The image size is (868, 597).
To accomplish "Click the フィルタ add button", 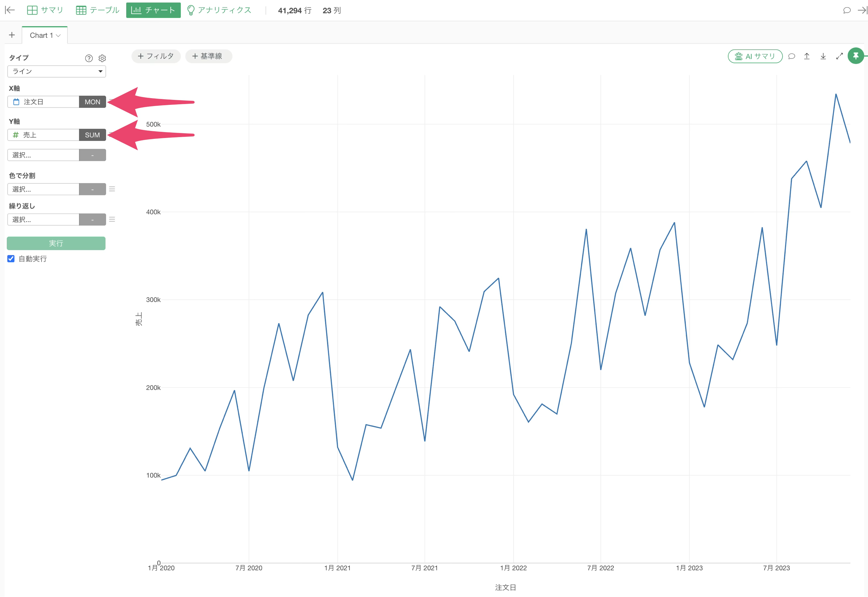I will tap(156, 56).
